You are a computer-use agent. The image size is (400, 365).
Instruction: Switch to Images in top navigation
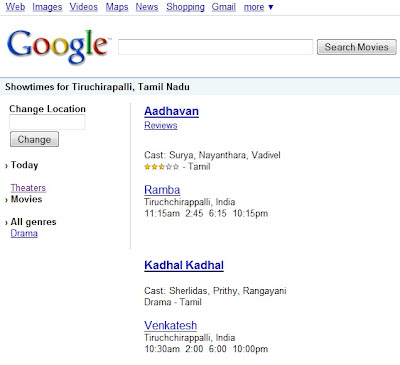[x=47, y=7]
